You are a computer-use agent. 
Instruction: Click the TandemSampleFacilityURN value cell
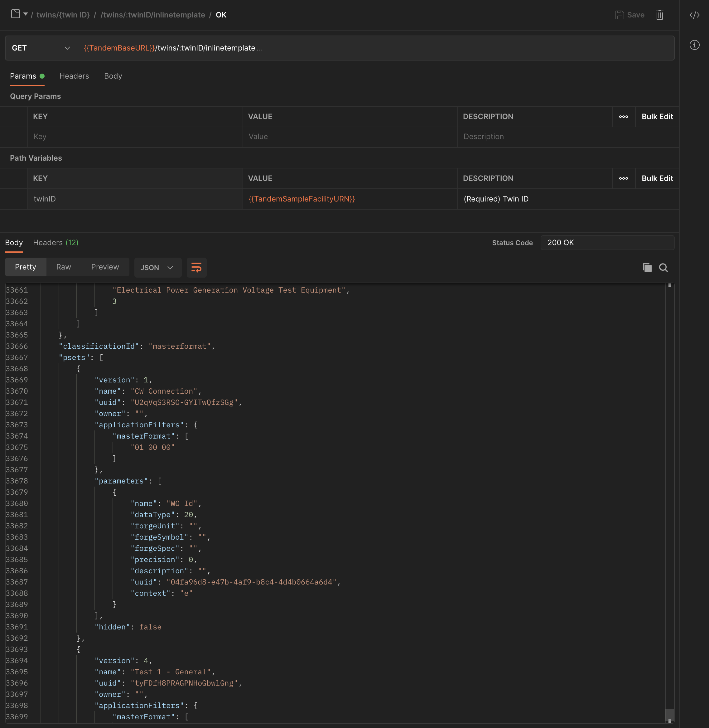(350, 199)
